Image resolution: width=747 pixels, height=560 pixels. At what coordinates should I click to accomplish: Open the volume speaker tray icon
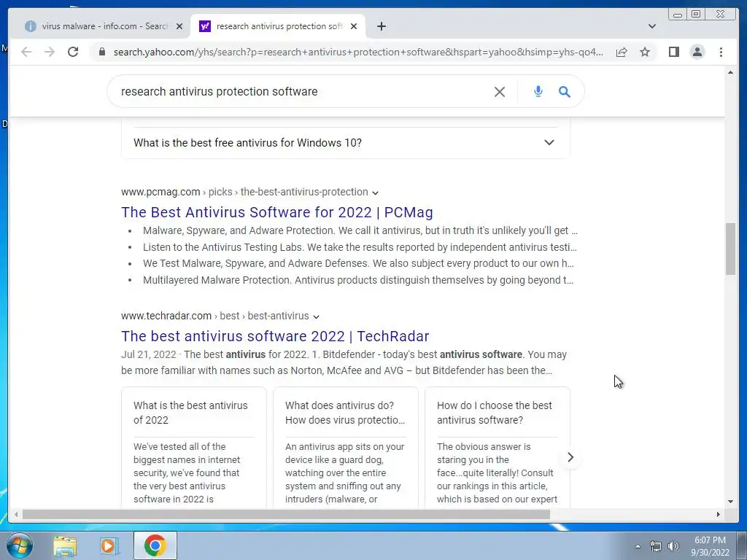[x=673, y=546]
